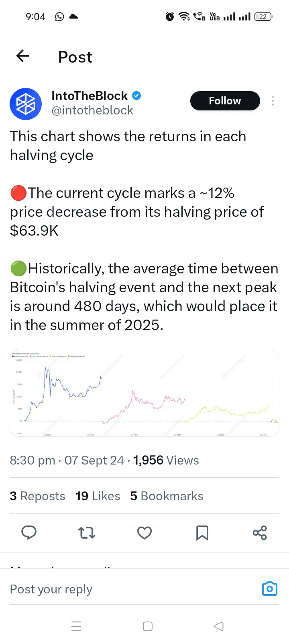This screenshot has width=289, height=644.
Task: Open the 5 Bookmarks count
Action: [x=167, y=496]
